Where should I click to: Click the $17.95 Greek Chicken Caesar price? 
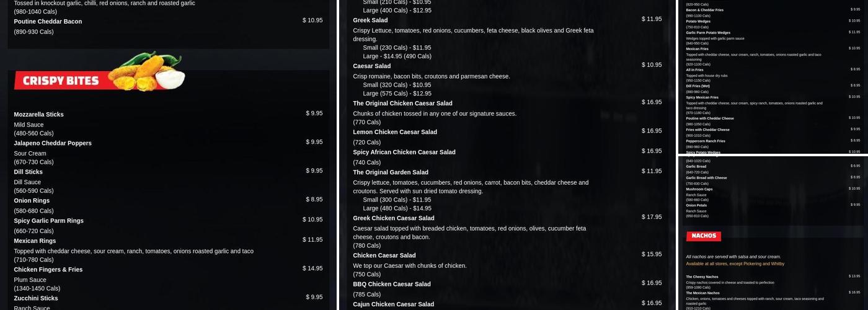[x=652, y=217]
